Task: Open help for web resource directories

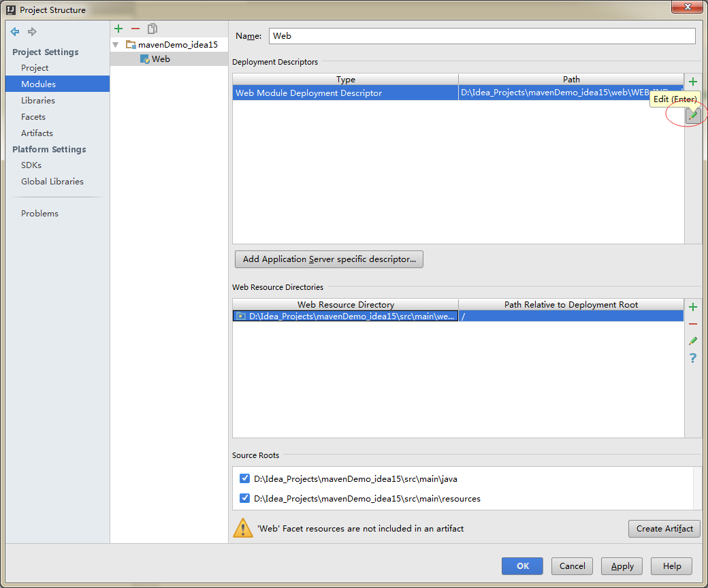Action: click(x=693, y=358)
